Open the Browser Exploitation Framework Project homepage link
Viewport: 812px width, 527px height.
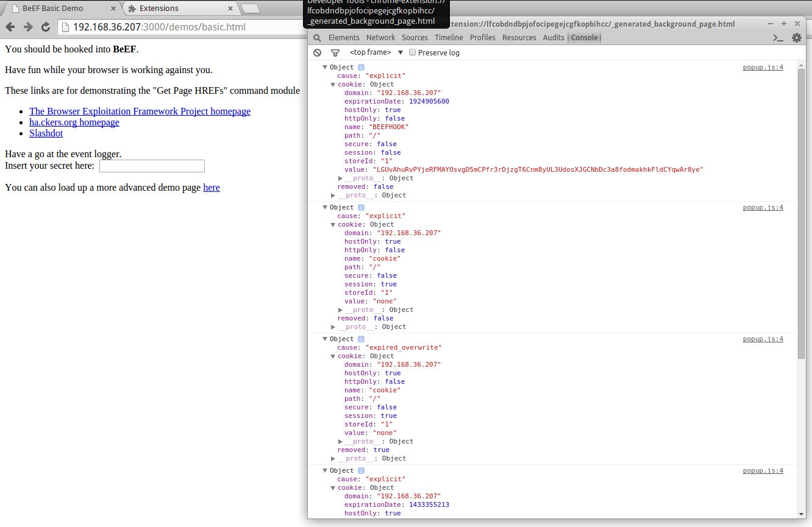click(140, 111)
